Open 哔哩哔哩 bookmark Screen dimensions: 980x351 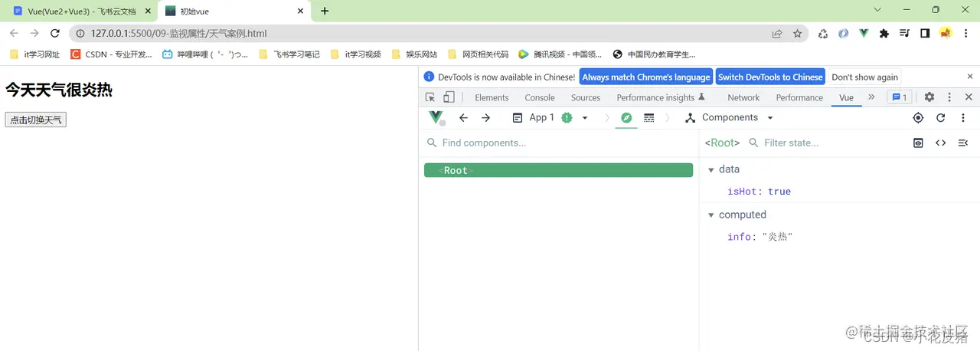pos(205,54)
